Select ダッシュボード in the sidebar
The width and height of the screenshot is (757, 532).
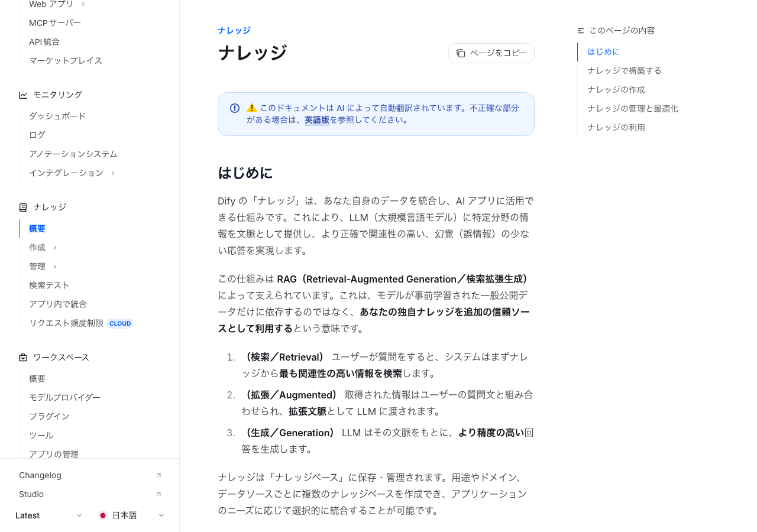[57, 116]
